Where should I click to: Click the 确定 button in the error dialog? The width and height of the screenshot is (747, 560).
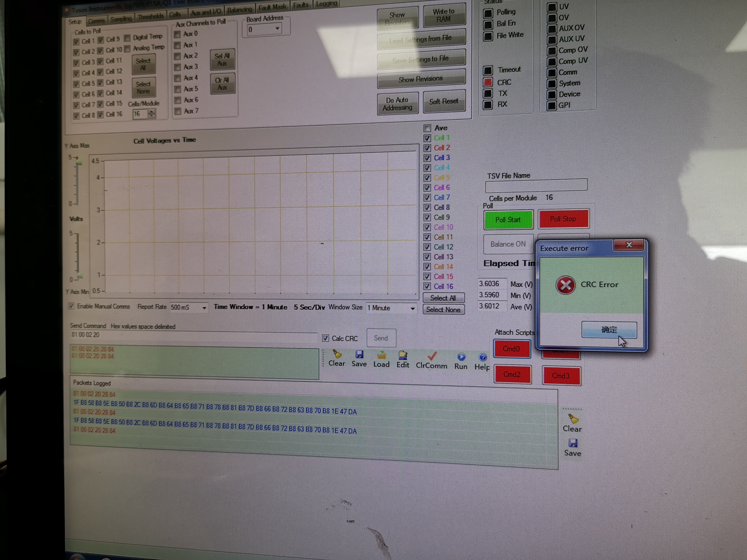click(609, 329)
